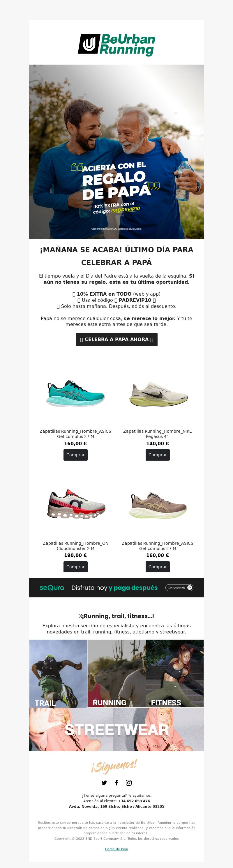Click the seQura logo in banner

click(x=52, y=588)
